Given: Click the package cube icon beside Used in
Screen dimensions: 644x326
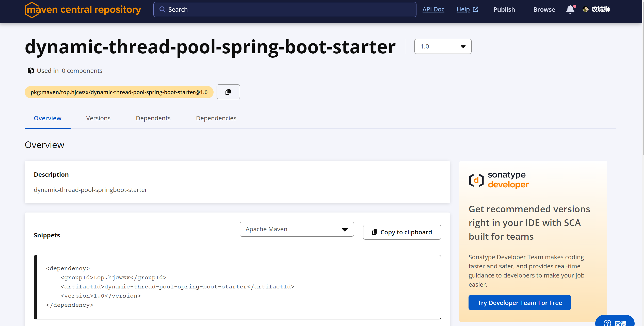Looking at the screenshot, I should pos(31,71).
